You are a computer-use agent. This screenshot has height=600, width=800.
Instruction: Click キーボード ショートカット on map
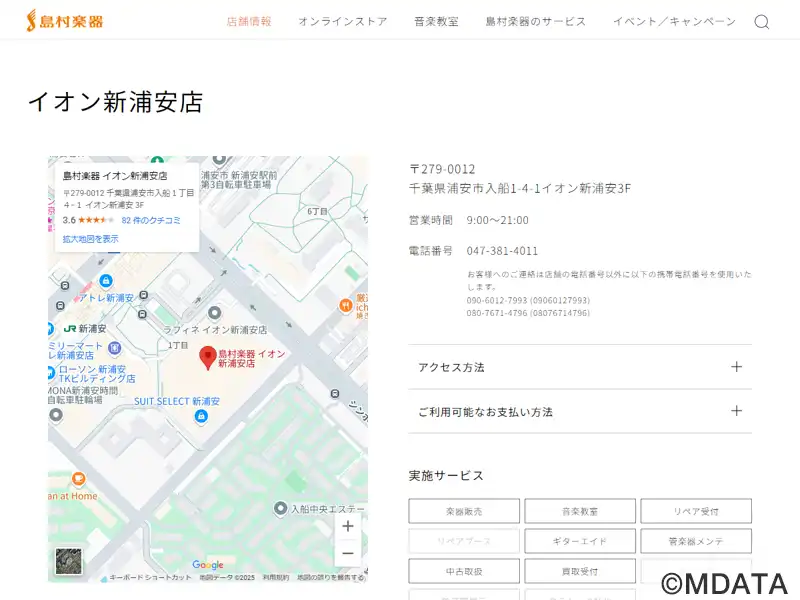point(150,578)
